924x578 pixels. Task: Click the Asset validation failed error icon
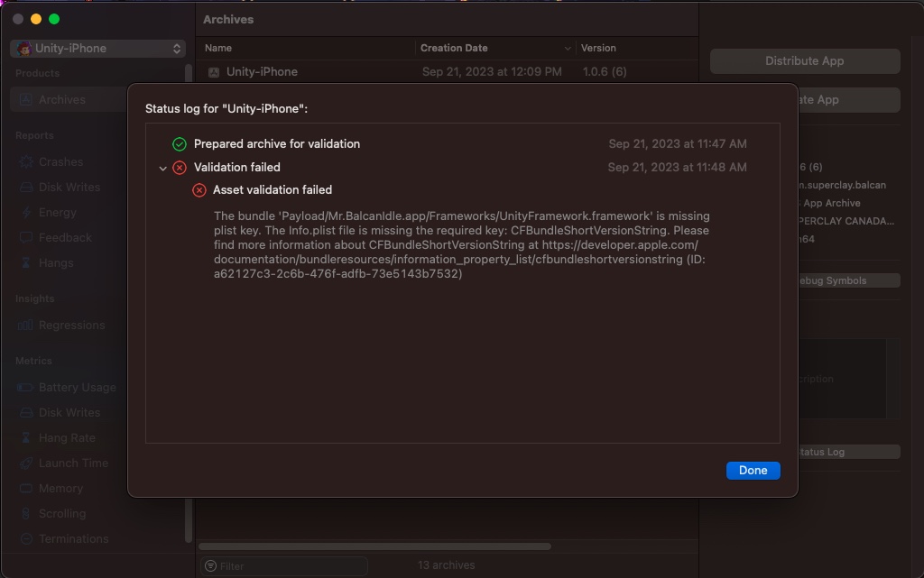point(199,190)
